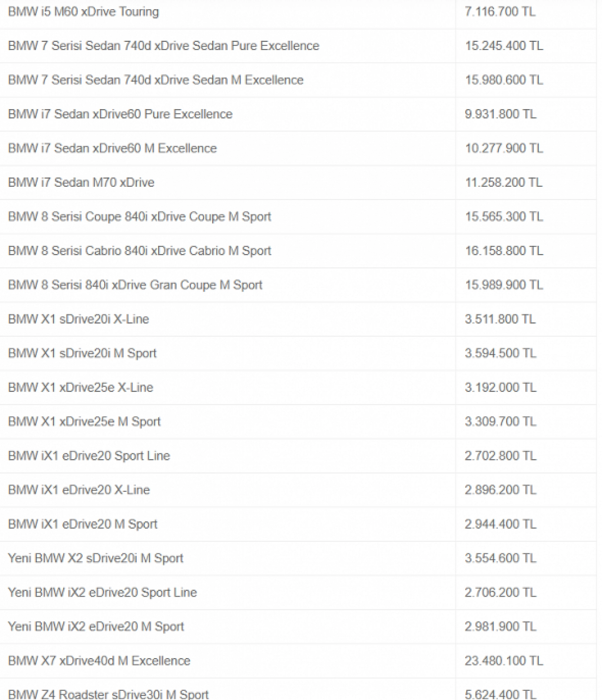Select BMW 8 Serisi Gran Coupe M Sport
Screen dimensions: 602x700
[x=135, y=285]
